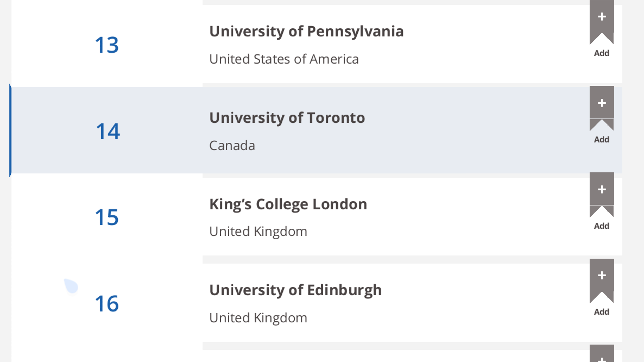644x362 pixels.
Task: Select rank number 14 in highlighted row
Action: point(108,132)
